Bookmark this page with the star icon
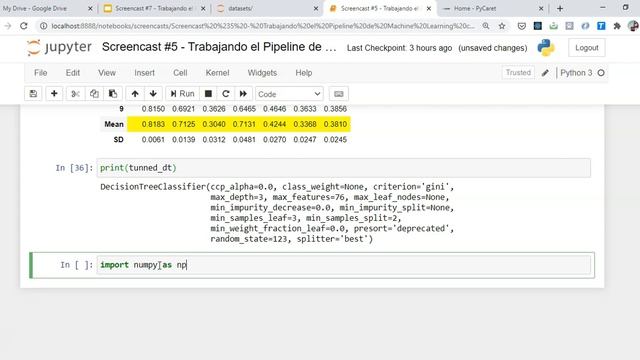 click(x=502, y=26)
